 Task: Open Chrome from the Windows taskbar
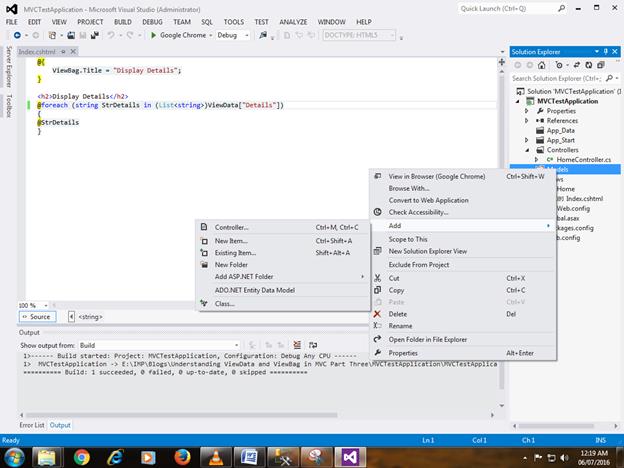coord(82,455)
